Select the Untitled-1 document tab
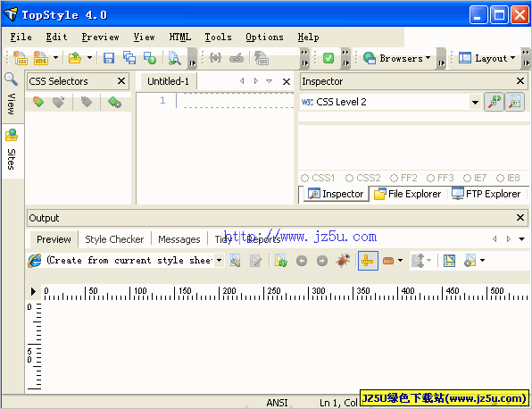This screenshot has width=532, height=409. (x=169, y=81)
